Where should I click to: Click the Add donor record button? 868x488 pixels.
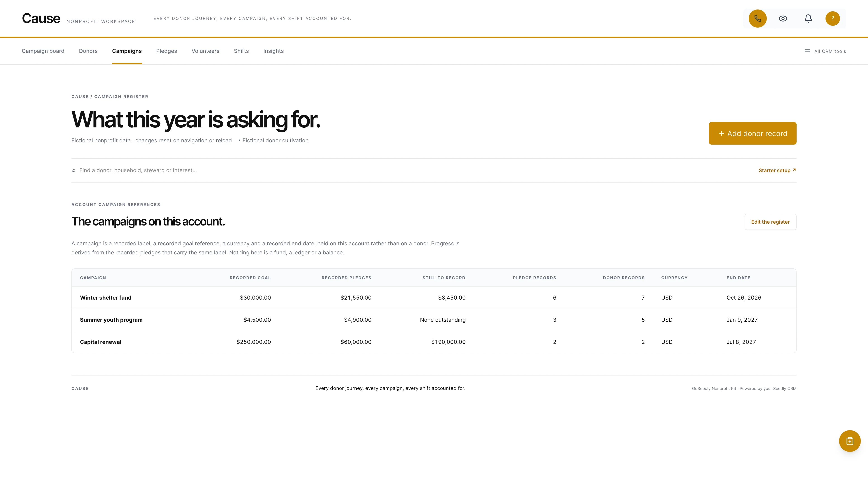coord(752,133)
